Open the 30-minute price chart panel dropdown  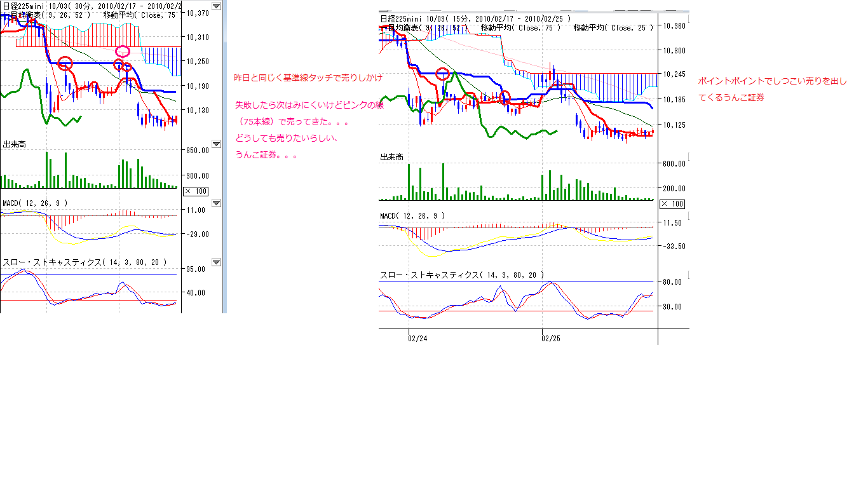[216, 6]
